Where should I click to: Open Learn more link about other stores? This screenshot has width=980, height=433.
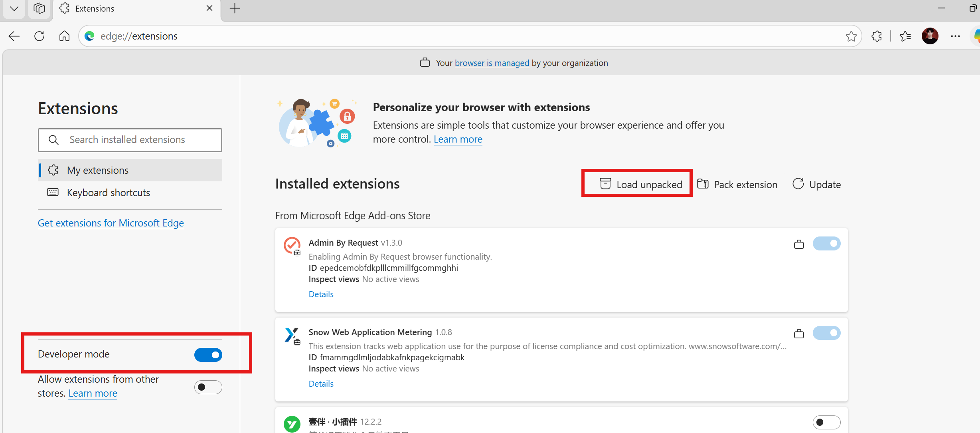93,393
